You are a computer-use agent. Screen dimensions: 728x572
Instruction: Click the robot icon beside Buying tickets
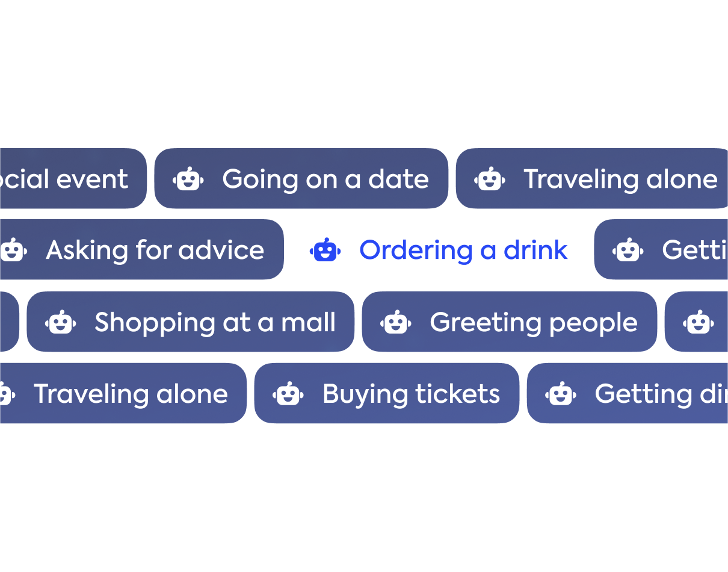pos(288,393)
